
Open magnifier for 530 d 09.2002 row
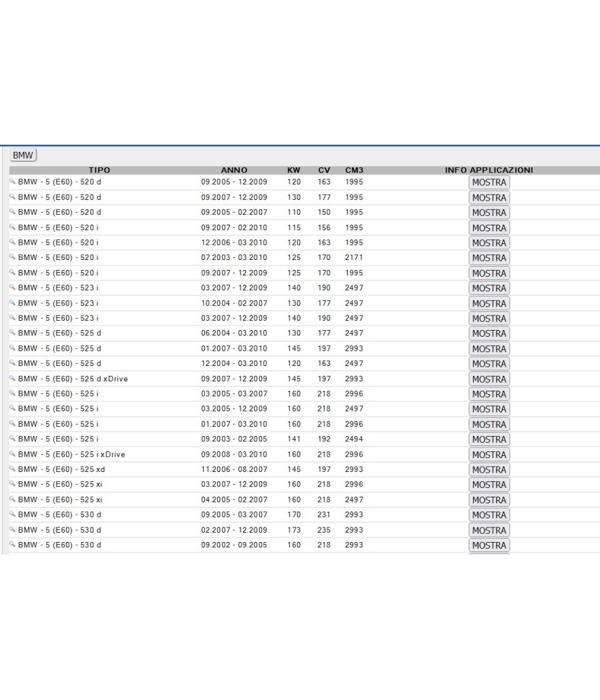tap(13, 544)
